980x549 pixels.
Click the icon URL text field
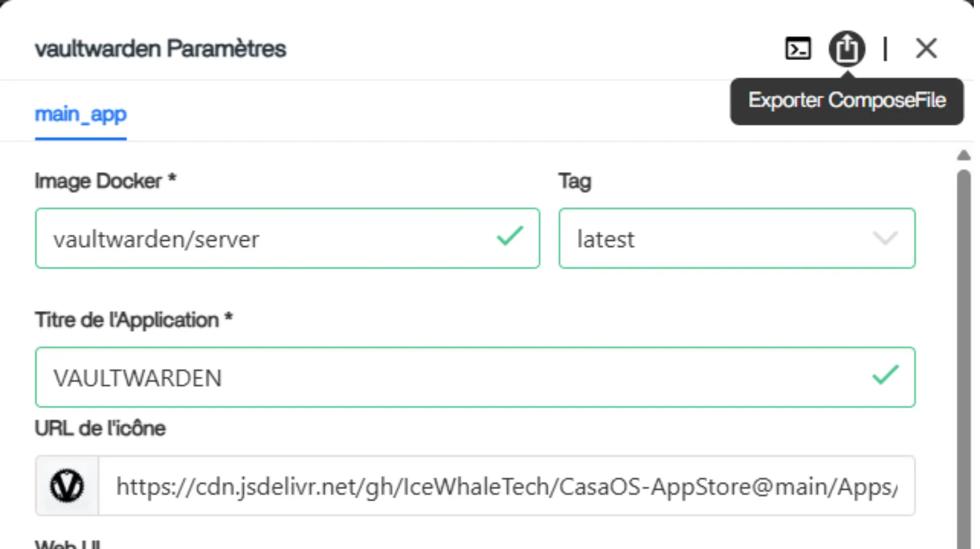pyautogui.click(x=506, y=487)
